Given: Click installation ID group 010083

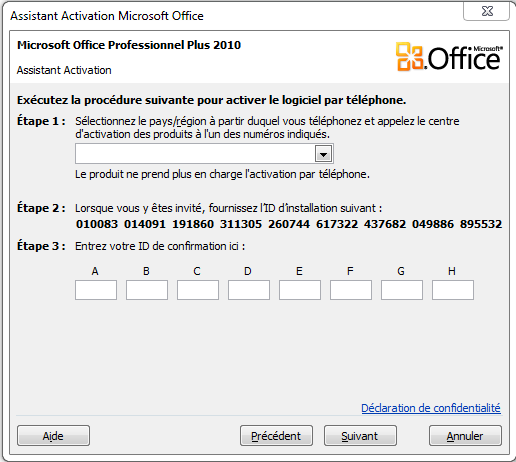Looking at the screenshot, I should pos(97,224).
